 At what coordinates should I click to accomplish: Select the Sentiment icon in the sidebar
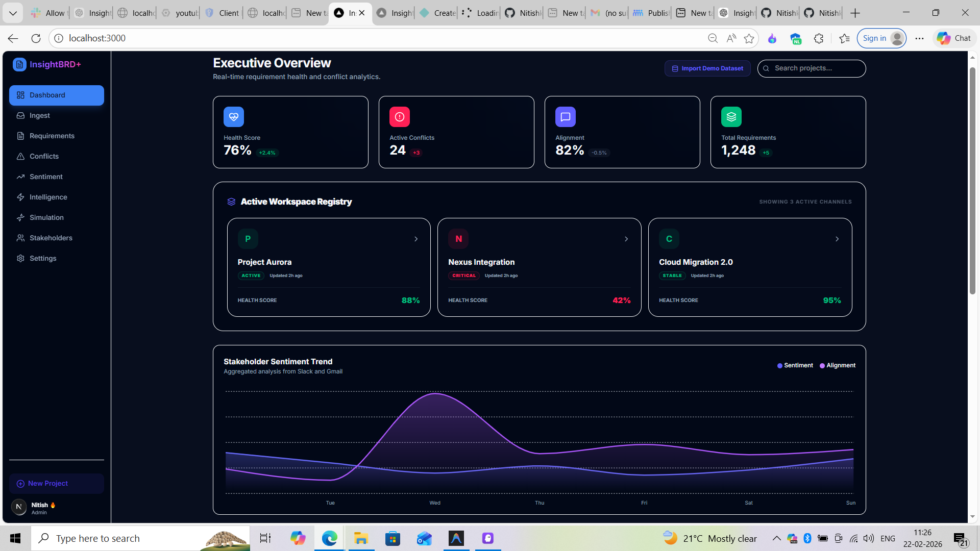click(x=20, y=177)
